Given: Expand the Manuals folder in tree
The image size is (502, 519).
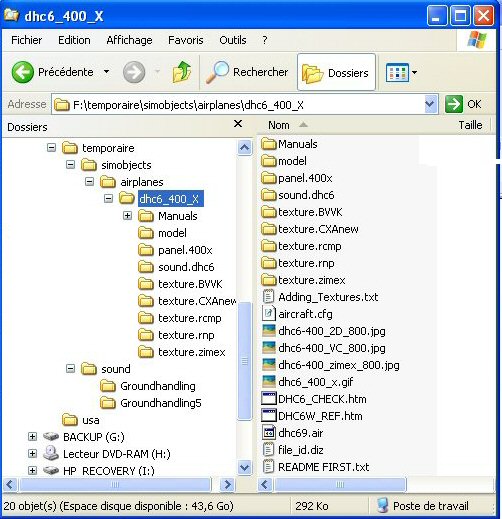Looking at the screenshot, I should 127,216.
